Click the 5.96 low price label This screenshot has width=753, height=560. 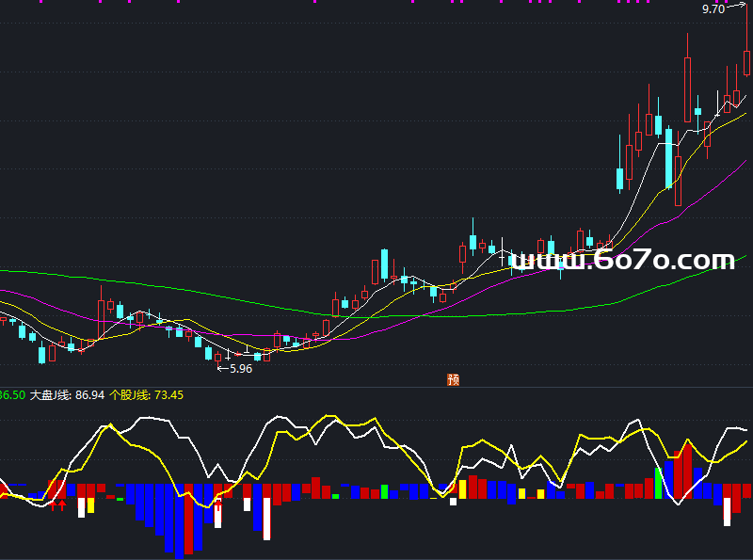241,369
